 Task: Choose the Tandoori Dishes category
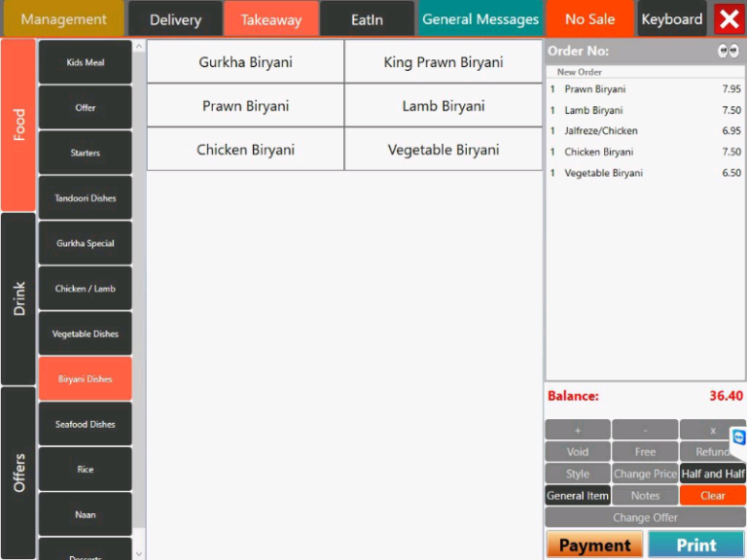(x=86, y=198)
